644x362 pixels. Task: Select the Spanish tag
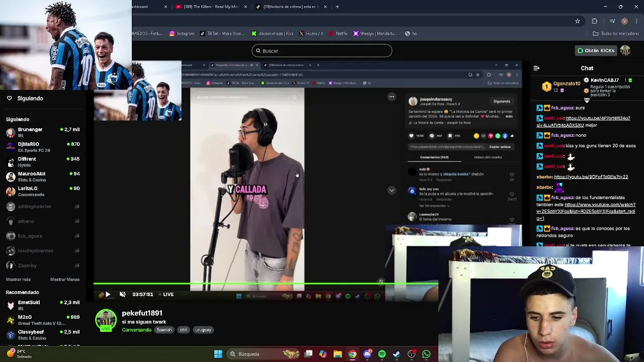pos(164,330)
